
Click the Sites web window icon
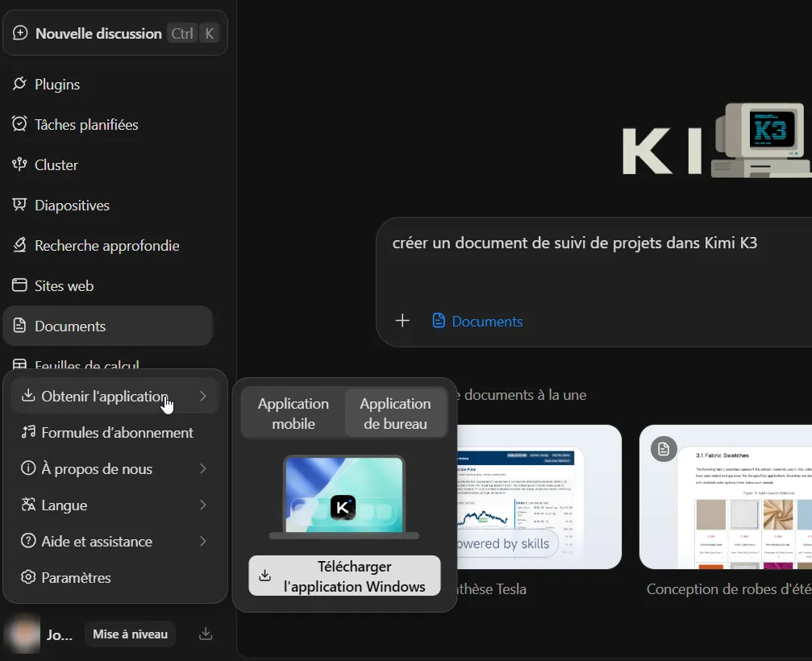(x=19, y=285)
